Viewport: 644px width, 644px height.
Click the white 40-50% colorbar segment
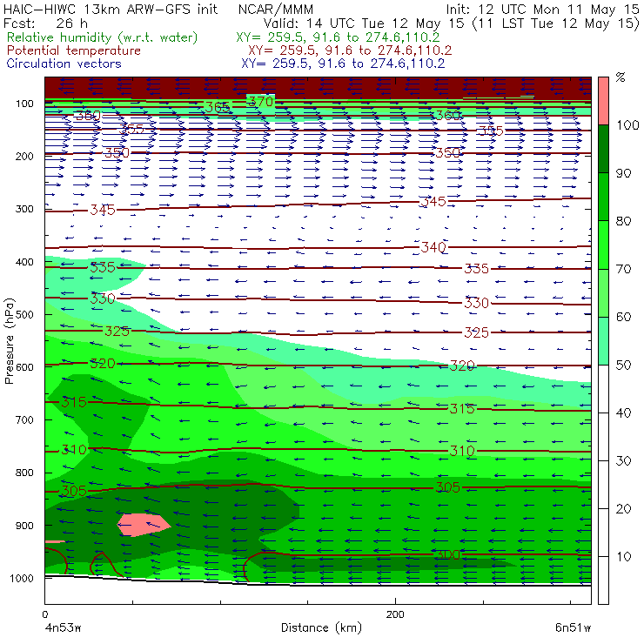603,388
